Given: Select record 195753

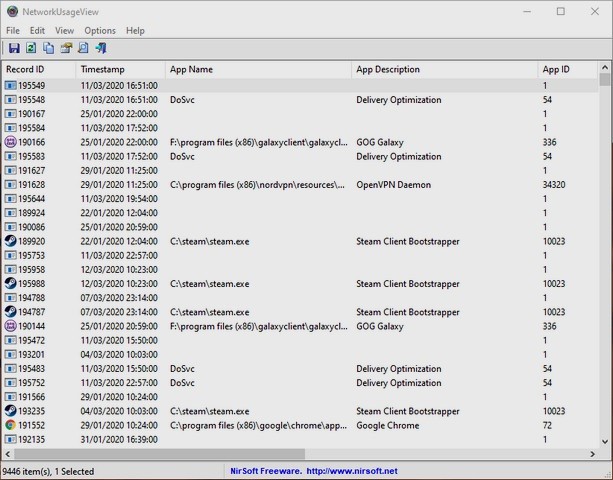Looking at the screenshot, I should click(x=300, y=255).
